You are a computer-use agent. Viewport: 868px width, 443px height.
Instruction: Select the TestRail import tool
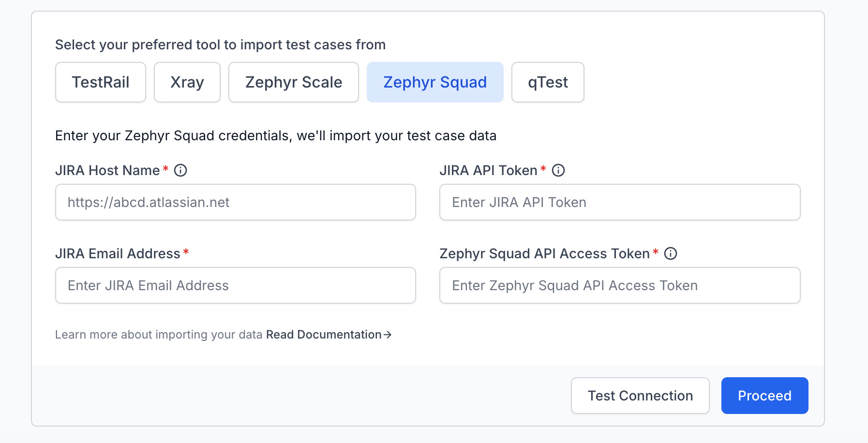pyautogui.click(x=101, y=82)
